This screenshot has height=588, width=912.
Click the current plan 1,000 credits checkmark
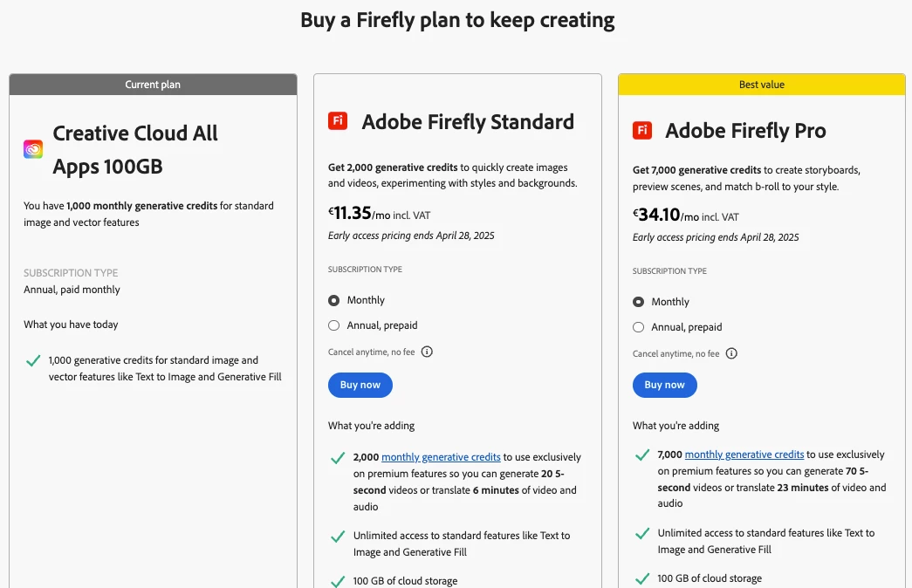click(x=33, y=360)
